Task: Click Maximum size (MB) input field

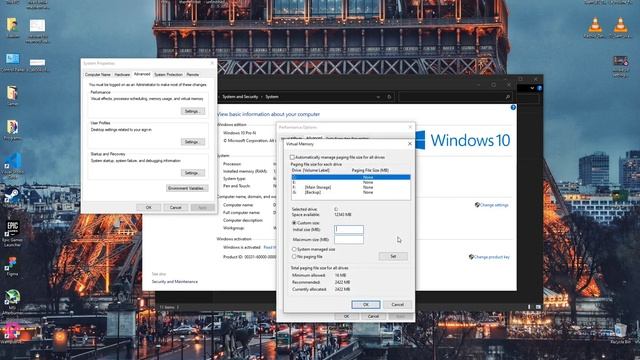Action: 349,240
